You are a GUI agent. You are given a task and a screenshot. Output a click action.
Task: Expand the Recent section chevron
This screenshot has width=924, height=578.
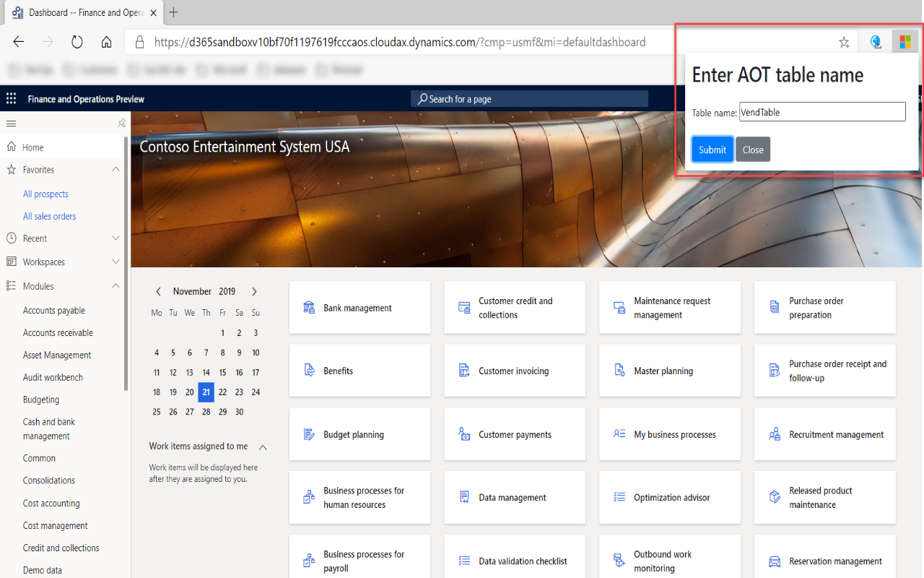click(115, 238)
